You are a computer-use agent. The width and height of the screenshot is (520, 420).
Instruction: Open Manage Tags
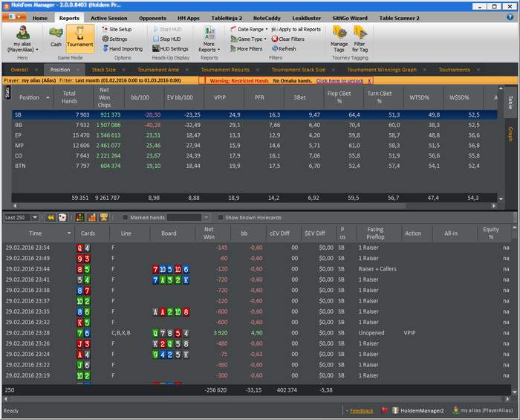[339, 39]
